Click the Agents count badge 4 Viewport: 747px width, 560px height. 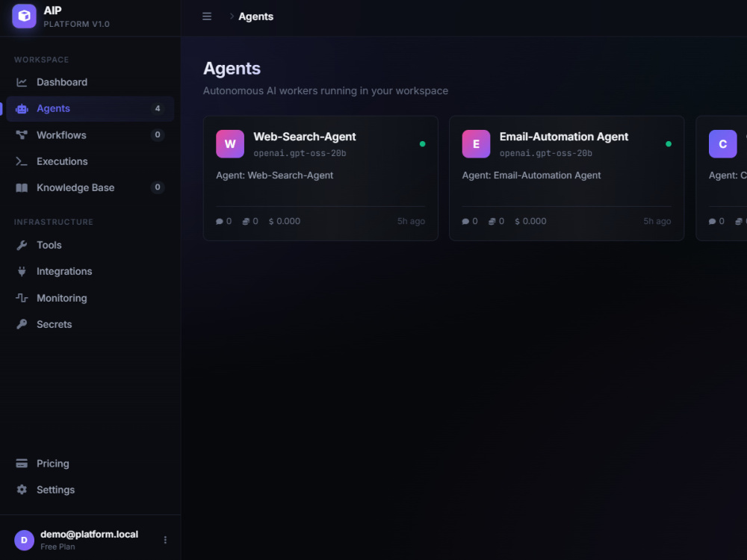[158, 108]
